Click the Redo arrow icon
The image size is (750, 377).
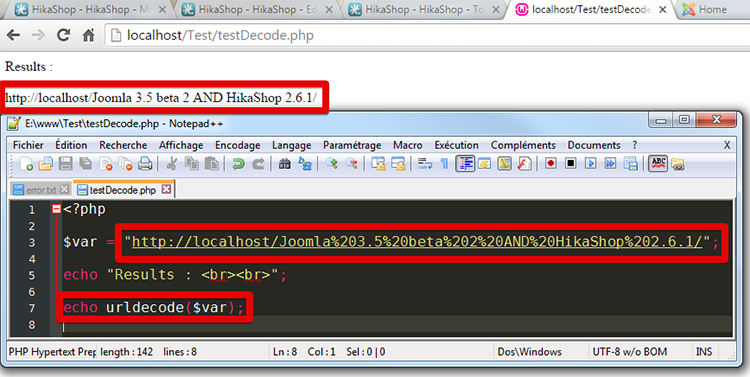pyautogui.click(x=258, y=164)
